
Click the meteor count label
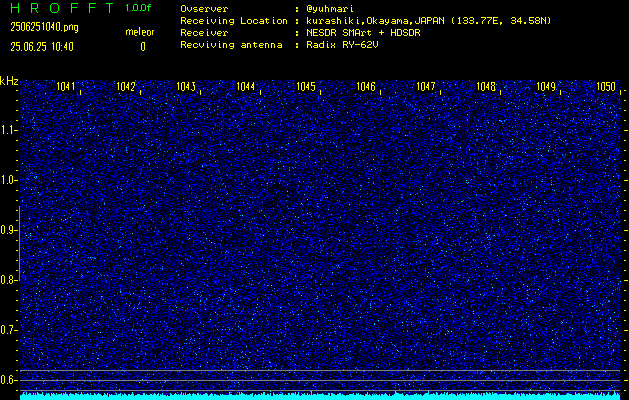point(140,32)
